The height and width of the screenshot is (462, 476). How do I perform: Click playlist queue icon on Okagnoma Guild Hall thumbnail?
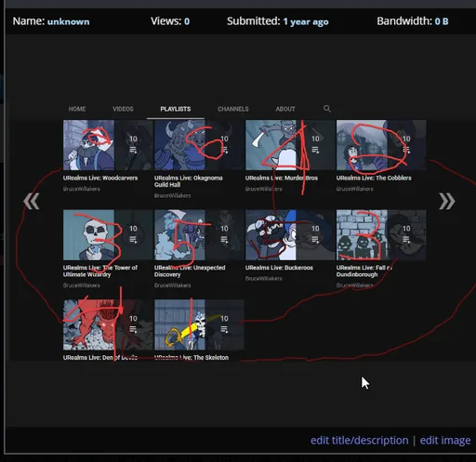(x=224, y=151)
